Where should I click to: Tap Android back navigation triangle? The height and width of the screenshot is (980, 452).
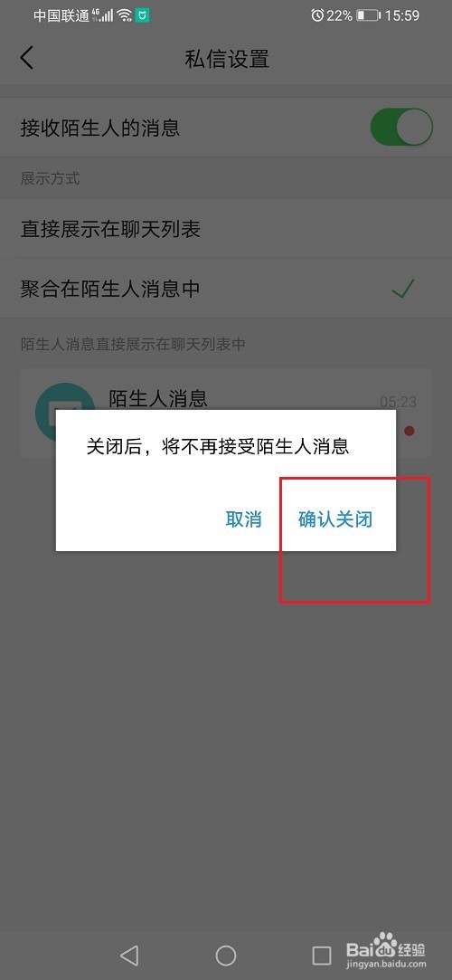pos(128,955)
